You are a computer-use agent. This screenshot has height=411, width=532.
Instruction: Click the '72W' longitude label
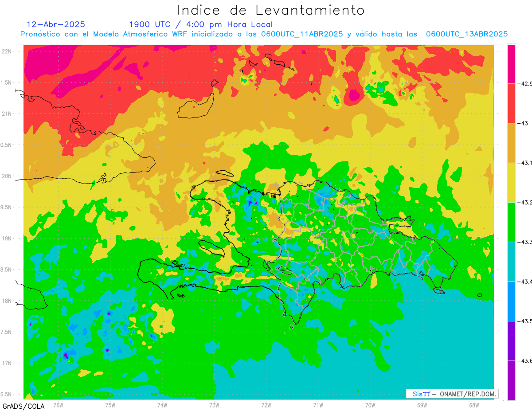[x=266, y=405]
